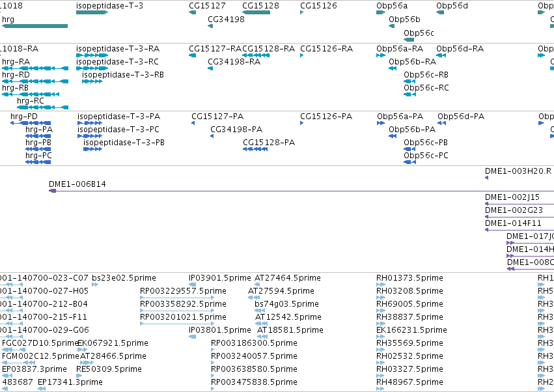Click EST RH48967.5prime
This screenshot has height=392, width=554.
380,389
